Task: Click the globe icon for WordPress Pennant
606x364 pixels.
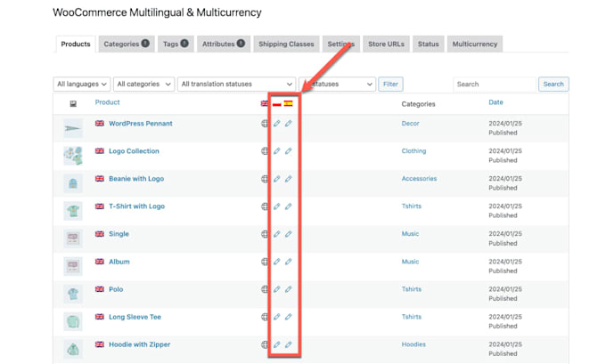Action: pyautogui.click(x=265, y=124)
